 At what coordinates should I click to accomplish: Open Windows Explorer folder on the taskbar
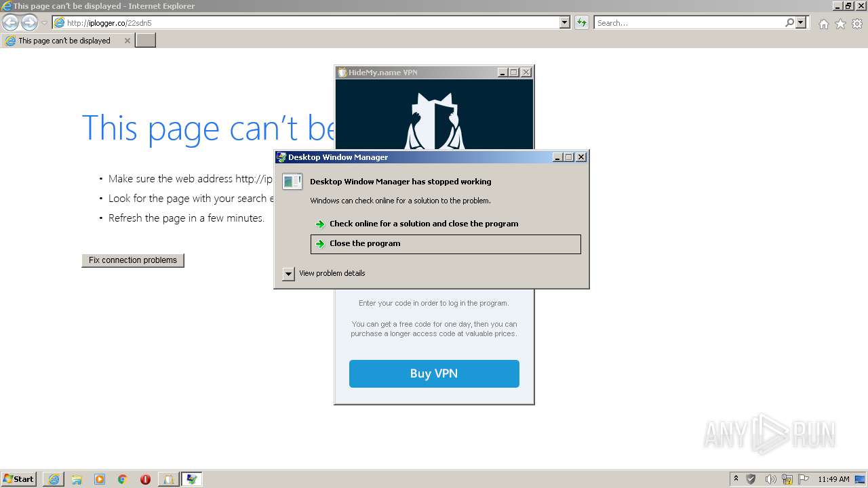pyautogui.click(x=77, y=479)
